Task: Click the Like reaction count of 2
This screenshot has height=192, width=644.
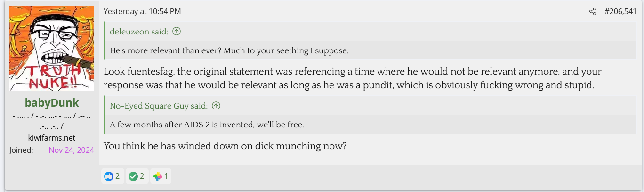Action: click(x=117, y=176)
